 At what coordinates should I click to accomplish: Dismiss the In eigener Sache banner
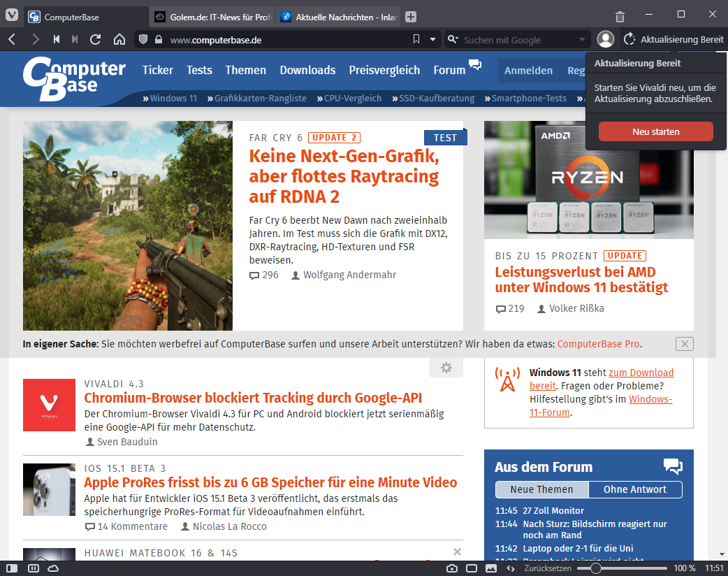685,344
